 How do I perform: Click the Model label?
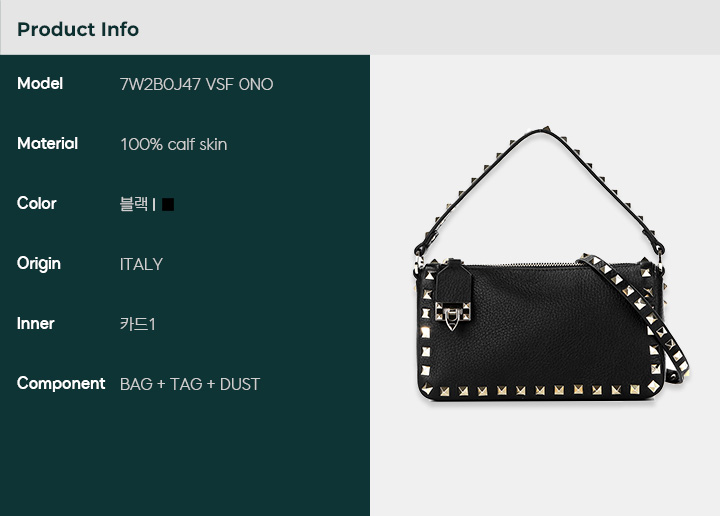pos(40,84)
